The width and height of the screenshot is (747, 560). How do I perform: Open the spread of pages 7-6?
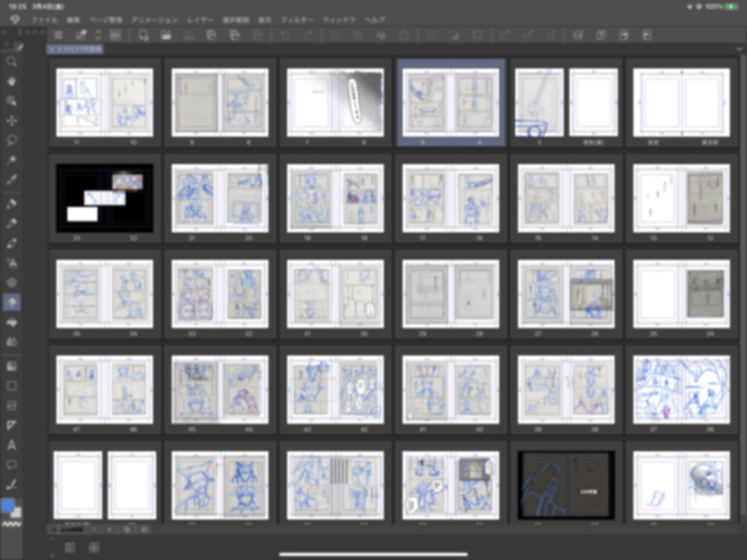[336, 103]
